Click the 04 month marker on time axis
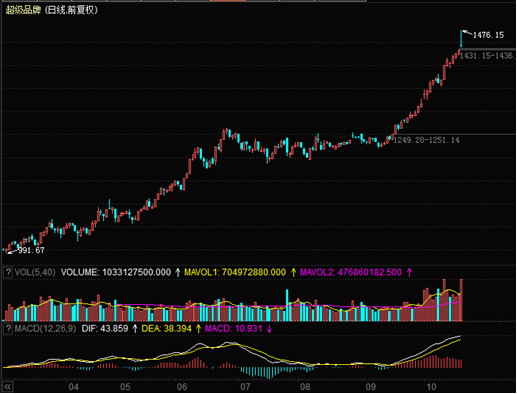This screenshot has width=517, height=394. click(x=74, y=387)
